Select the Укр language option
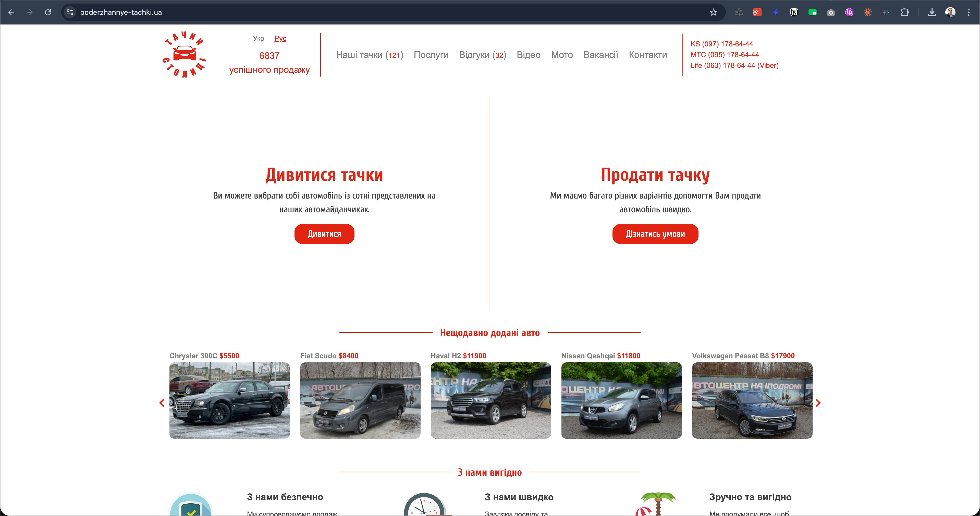 258,39
